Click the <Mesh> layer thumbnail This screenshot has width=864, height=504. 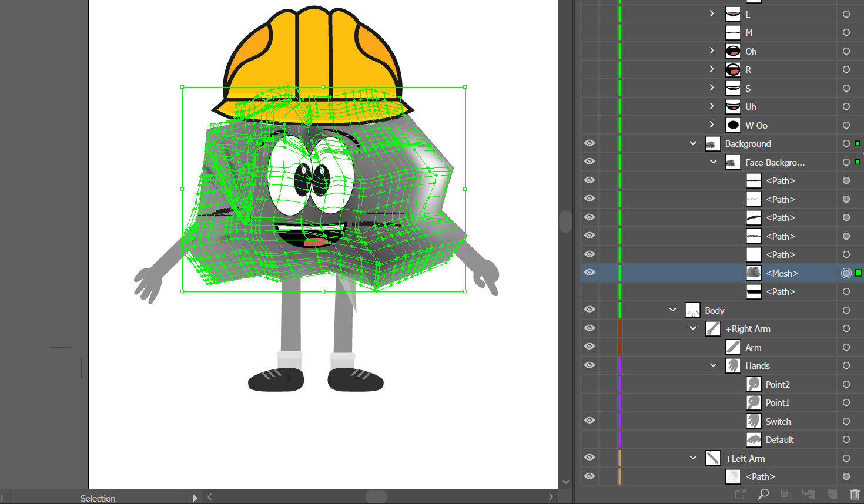click(x=754, y=273)
